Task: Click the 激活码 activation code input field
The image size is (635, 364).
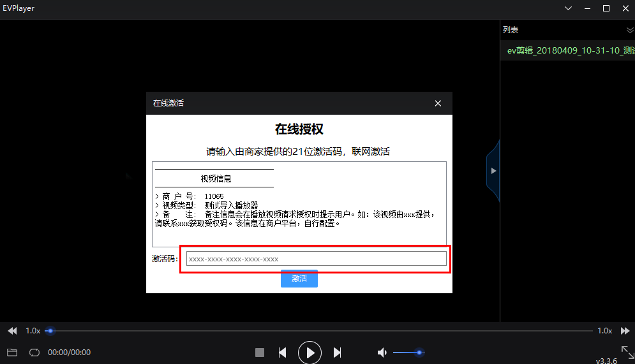Action: [316, 259]
